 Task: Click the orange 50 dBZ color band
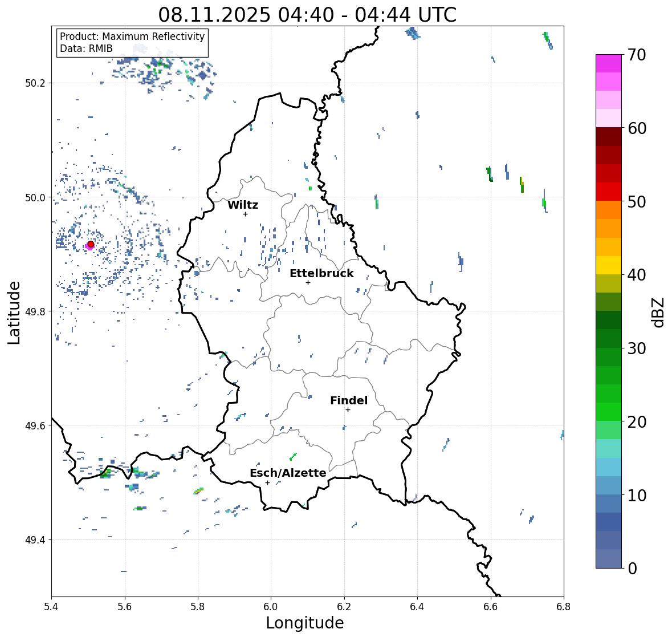click(x=609, y=210)
